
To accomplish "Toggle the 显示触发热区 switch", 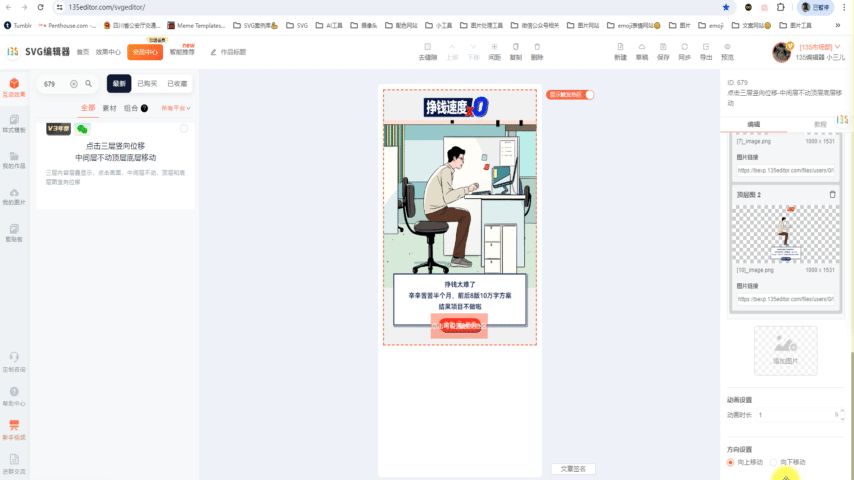I will pyautogui.click(x=588, y=95).
